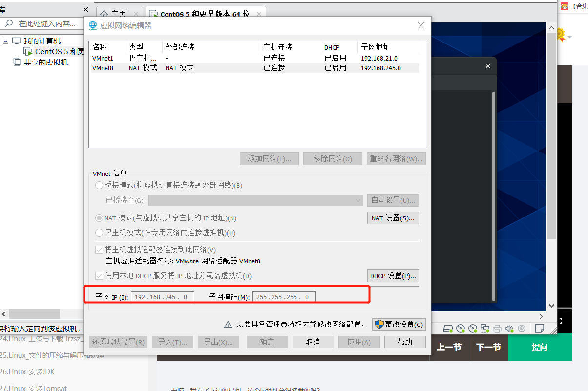The height and width of the screenshot is (391, 588).
Task: Click the DHCP column header
Action: coord(339,47)
